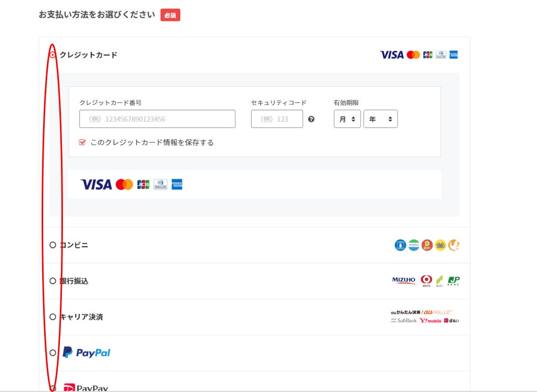The height and width of the screenshot is (392, 537).
Task: Select the PayPal radio button
Action: [53, 353]
